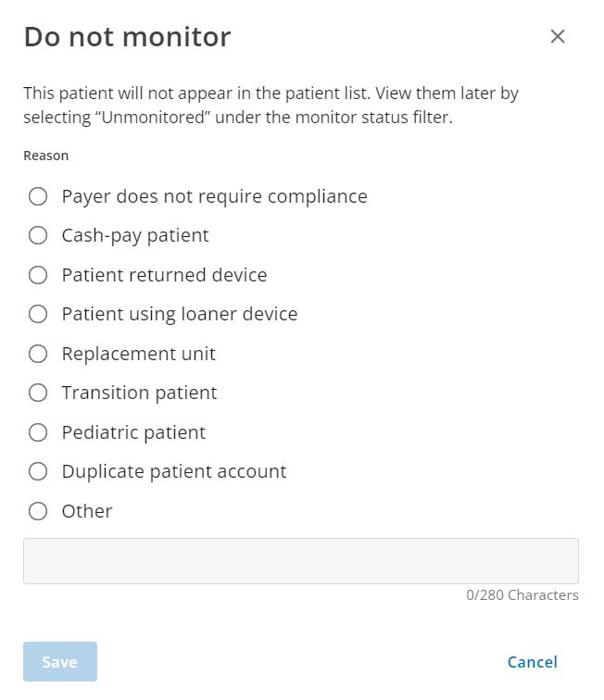Close the Do not monitor dialog

click(x=558, y=36)
